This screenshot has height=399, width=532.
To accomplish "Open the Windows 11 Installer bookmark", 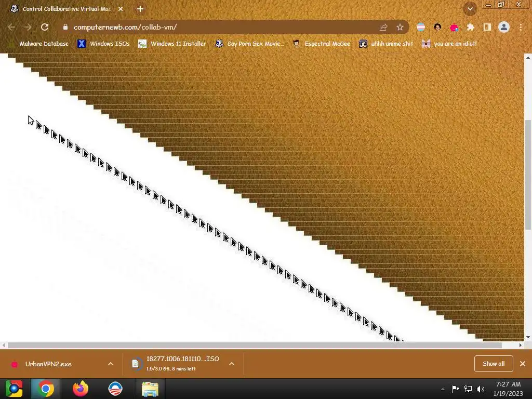I will click(172, 44).
